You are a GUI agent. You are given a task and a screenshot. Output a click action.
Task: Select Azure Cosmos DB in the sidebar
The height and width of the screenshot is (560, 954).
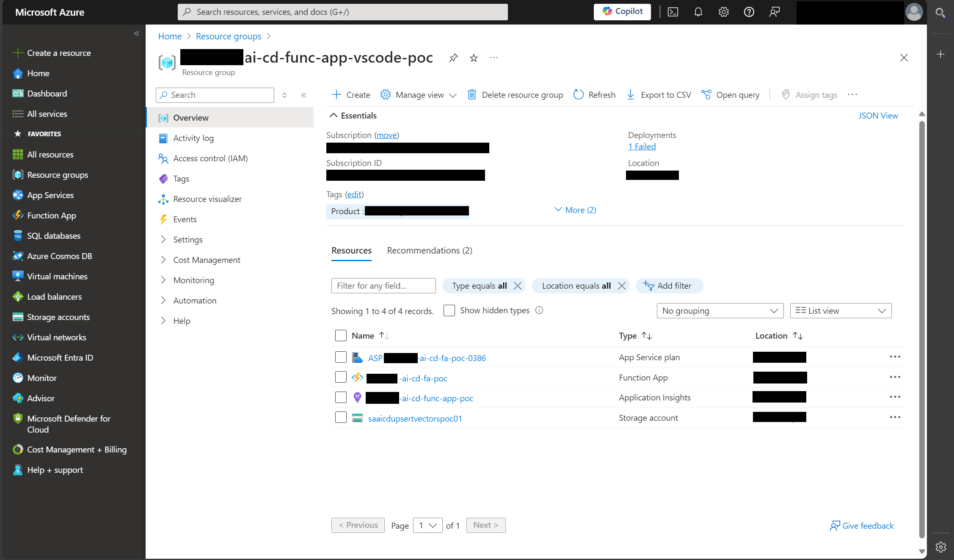point(59,256)
